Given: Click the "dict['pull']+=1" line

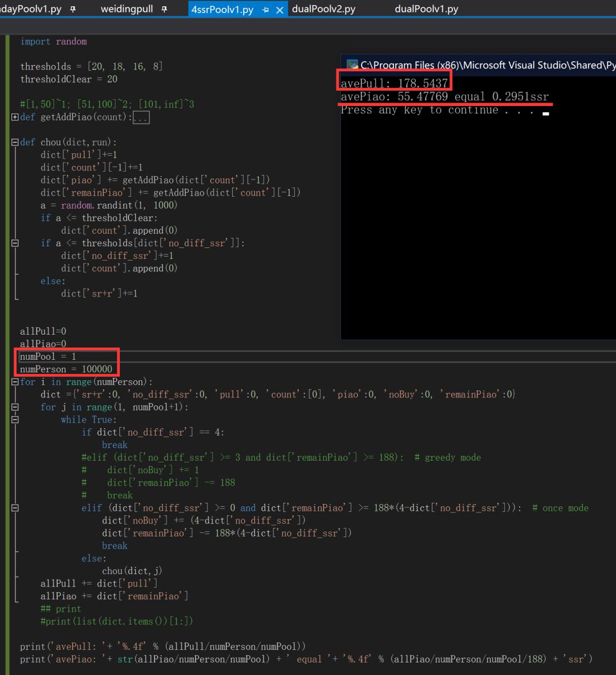Looking at the screenshot, I should (79, 154).
